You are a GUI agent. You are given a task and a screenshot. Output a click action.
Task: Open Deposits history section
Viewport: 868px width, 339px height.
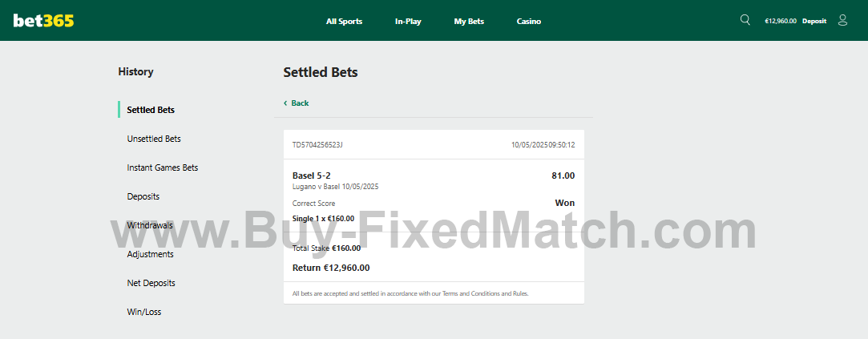143,196
